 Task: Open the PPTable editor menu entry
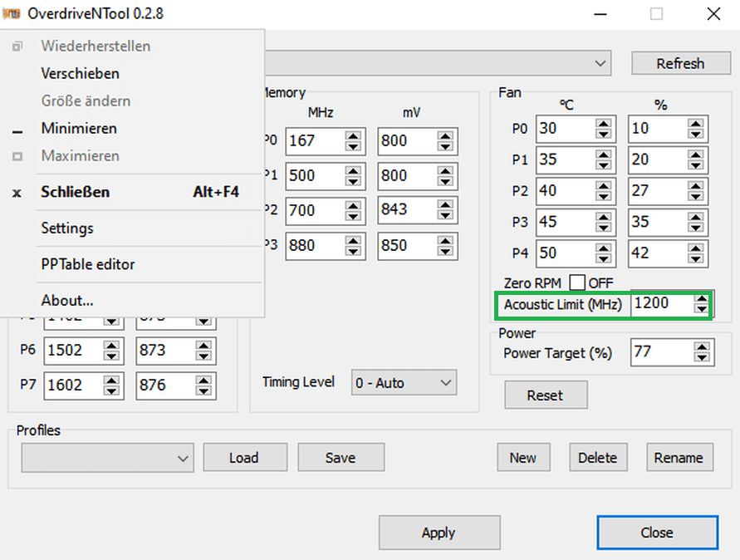(x=88, y=264)
